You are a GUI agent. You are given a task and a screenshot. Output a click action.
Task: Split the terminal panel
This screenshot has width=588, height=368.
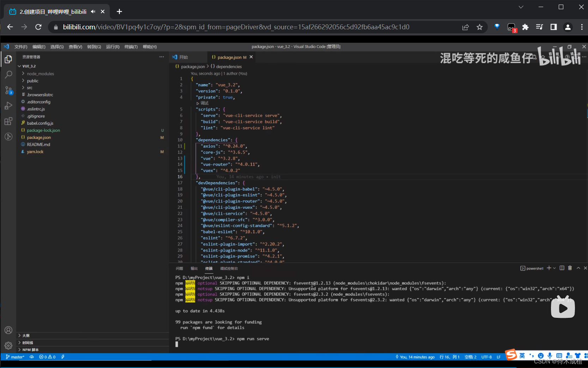(562, 268)
